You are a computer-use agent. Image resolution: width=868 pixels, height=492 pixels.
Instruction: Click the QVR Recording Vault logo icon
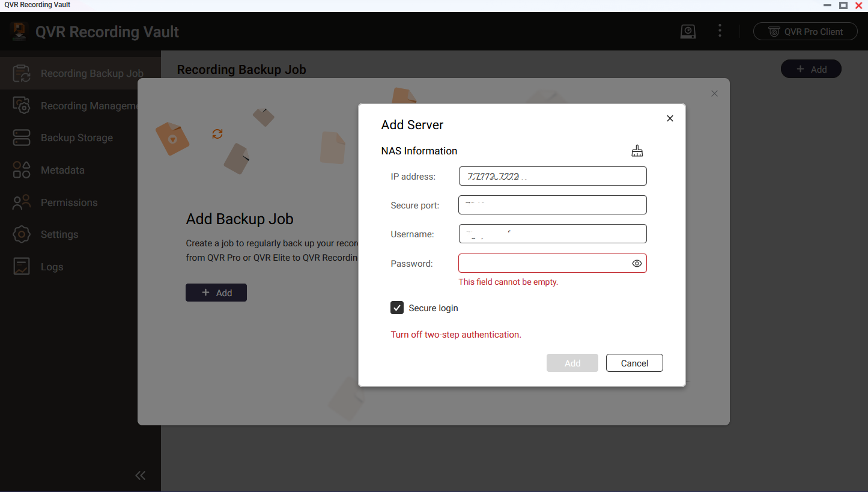pyautogui.click(x=20, y=31)
